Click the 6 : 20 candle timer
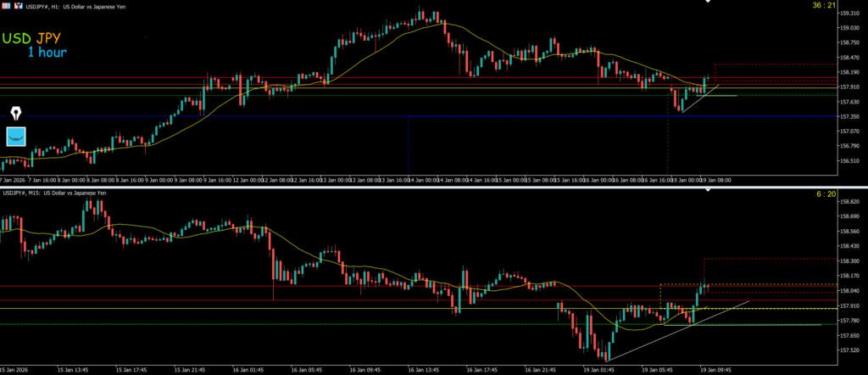This screenshot has width=868, height=375. click(x=826, y=194)
